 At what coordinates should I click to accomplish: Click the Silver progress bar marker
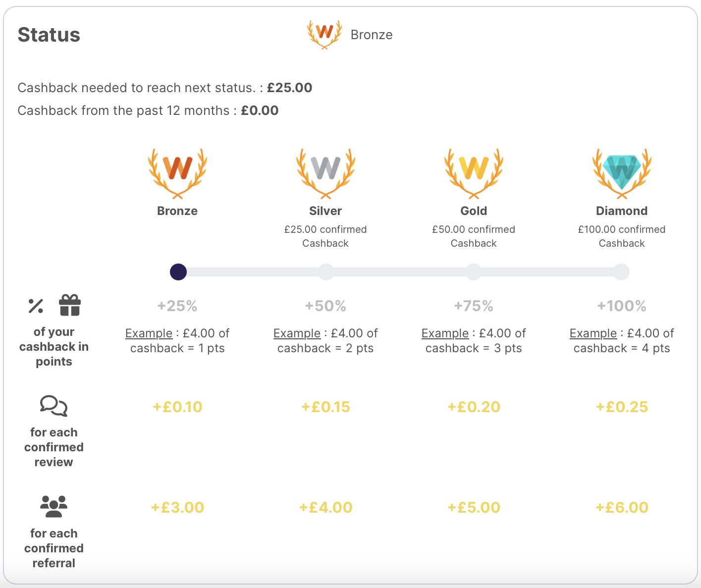pyautogui.click(x=325, y=272)
